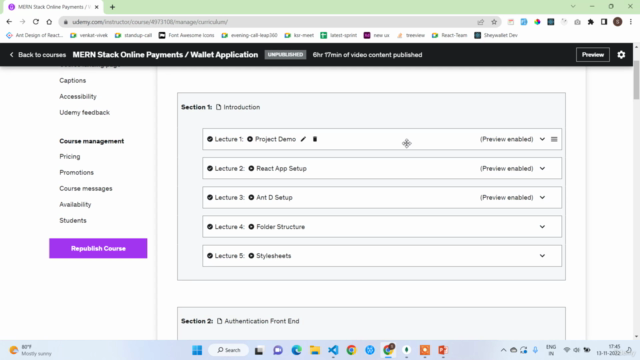Open weather widget on taskbar

coord(31,350)
